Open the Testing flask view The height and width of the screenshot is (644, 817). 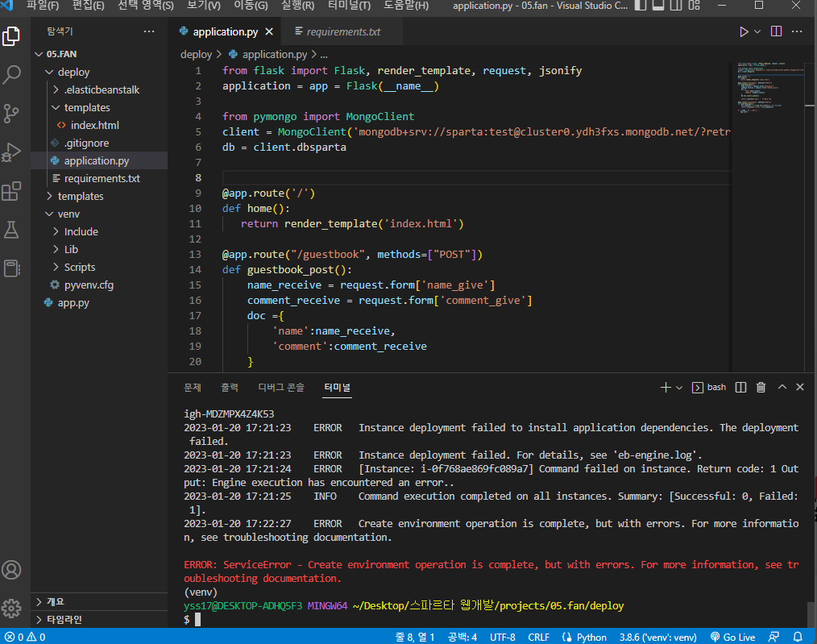coord(11,230)
